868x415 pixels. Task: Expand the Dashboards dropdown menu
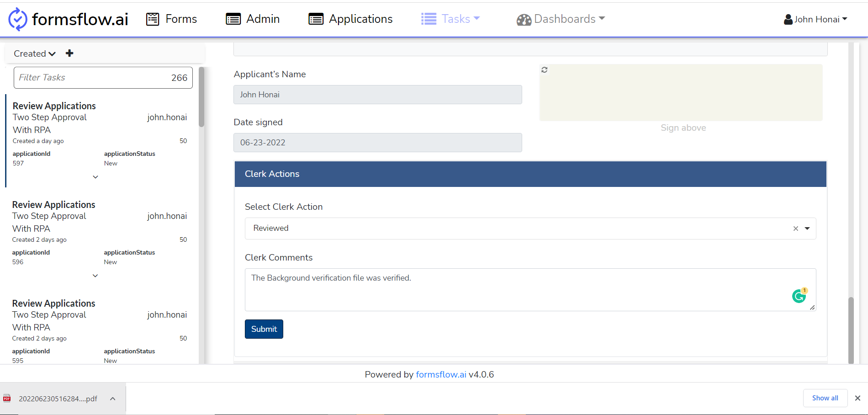(561, 19)
